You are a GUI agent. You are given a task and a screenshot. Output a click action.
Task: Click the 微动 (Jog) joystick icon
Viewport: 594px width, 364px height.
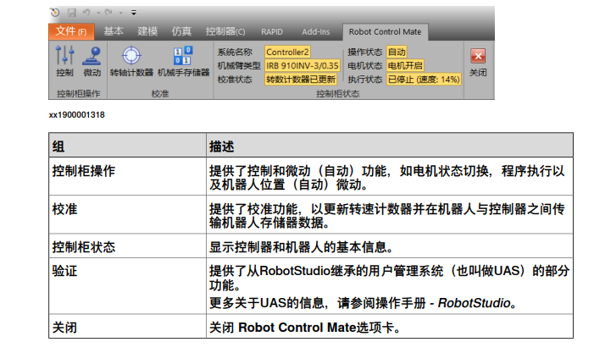click(92, 61)
